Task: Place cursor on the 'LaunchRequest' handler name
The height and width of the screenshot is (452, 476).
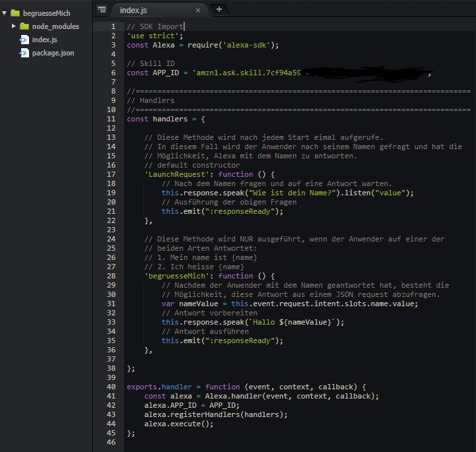Action: (175, 174)
